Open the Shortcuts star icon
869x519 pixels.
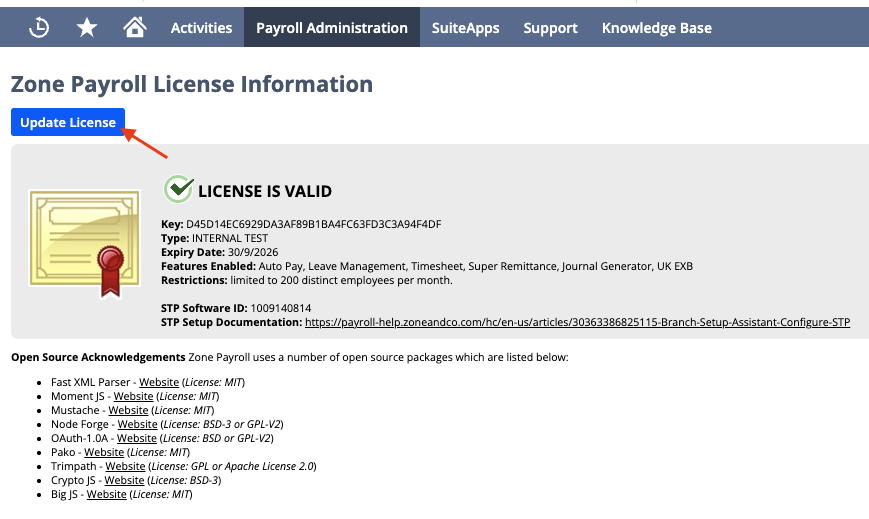pyautogui.click(x=87, y=27)
